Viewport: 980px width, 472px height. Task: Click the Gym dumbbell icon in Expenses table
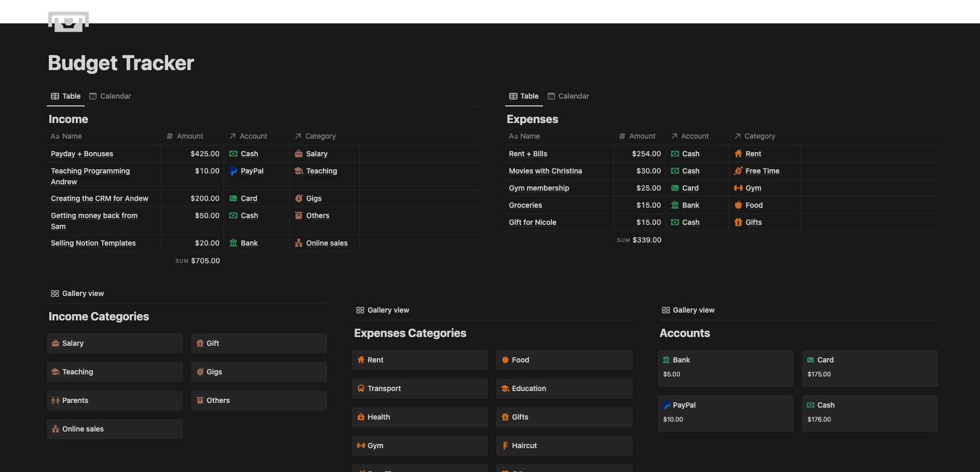738,188
